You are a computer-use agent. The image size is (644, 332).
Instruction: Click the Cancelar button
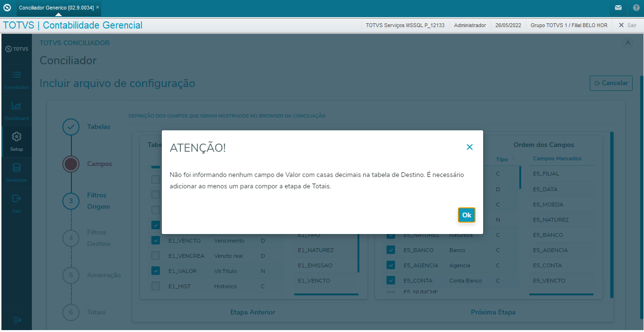coord(611,83)
